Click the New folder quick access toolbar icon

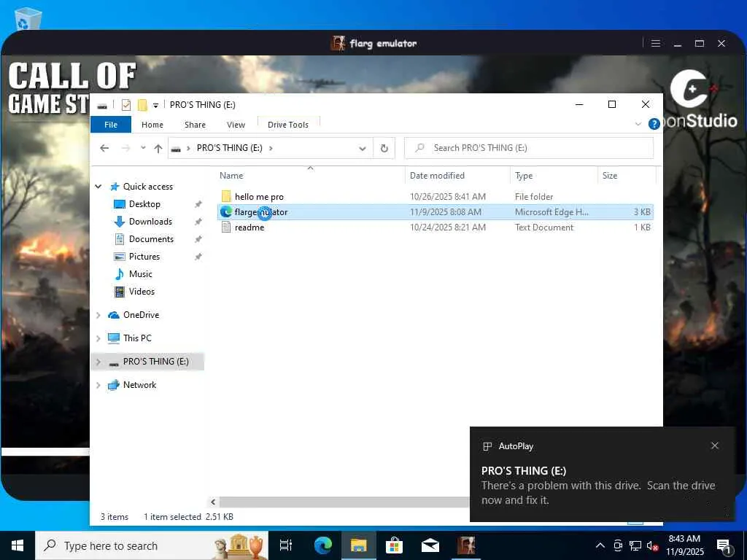(x=142, y=105)
